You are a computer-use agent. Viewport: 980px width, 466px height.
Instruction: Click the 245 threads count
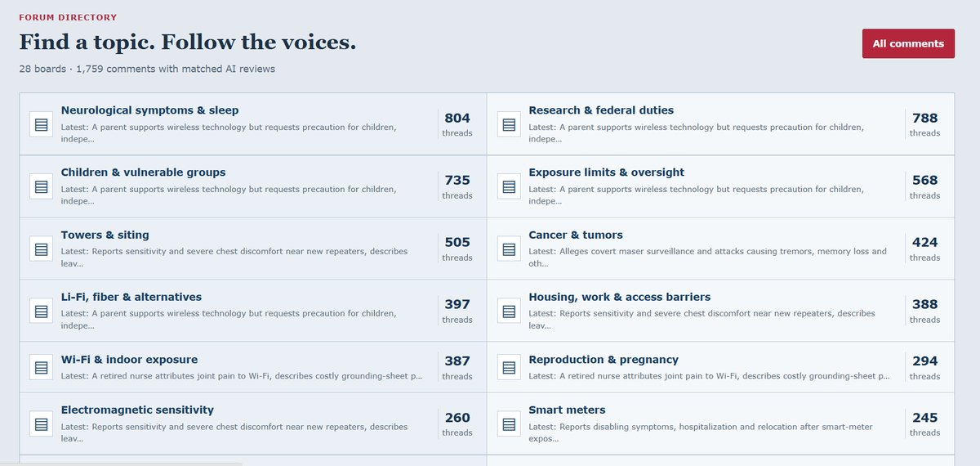924,423
